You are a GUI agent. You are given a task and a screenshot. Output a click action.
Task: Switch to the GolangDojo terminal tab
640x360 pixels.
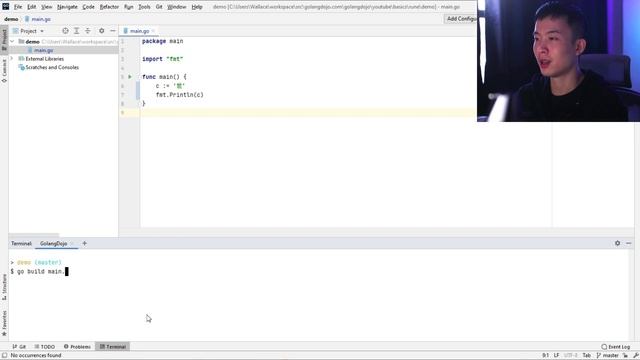click(x=53, y=244)
